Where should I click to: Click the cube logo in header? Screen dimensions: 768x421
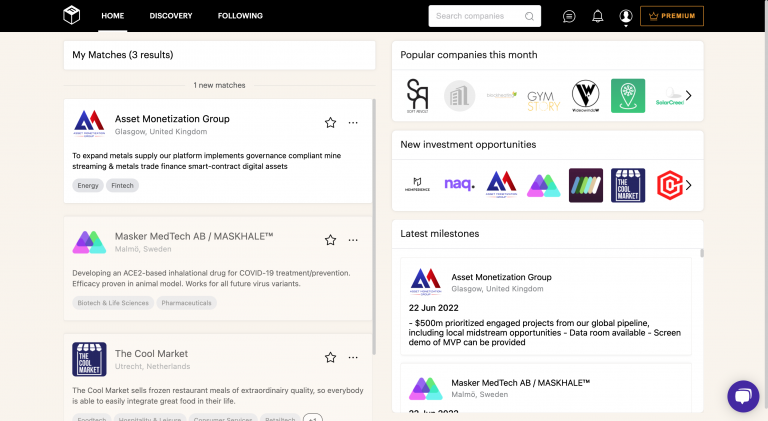[x=72, y=15]
